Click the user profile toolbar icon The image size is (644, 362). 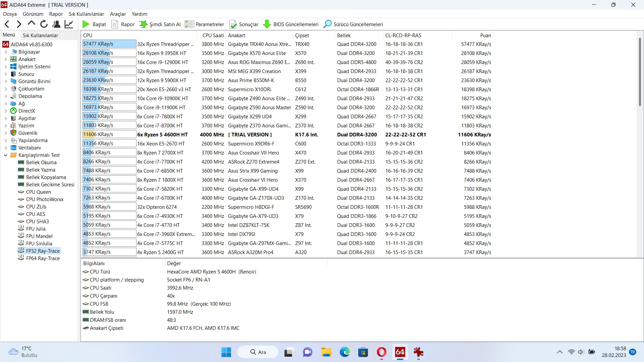click(x=56, y=24)
